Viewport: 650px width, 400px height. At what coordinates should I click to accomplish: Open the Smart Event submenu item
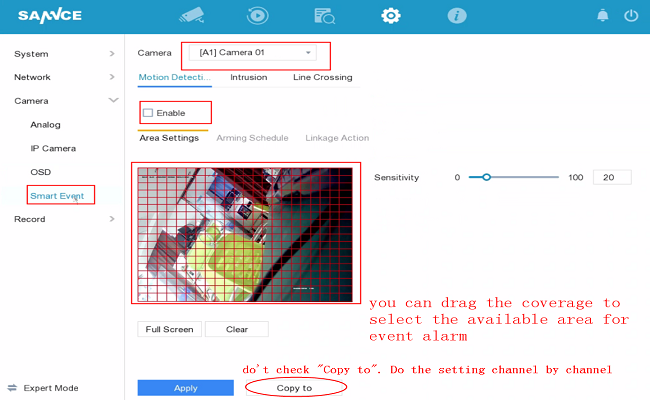[57, 196]
